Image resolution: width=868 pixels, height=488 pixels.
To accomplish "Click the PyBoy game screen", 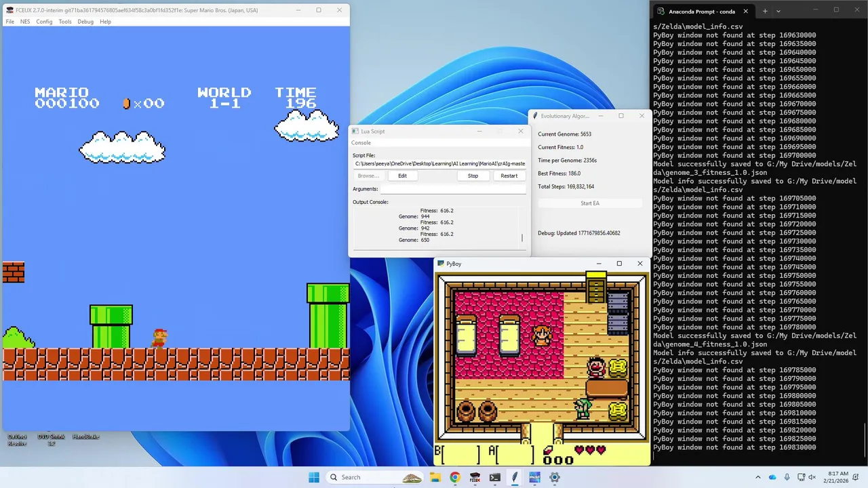I will 542,368.
